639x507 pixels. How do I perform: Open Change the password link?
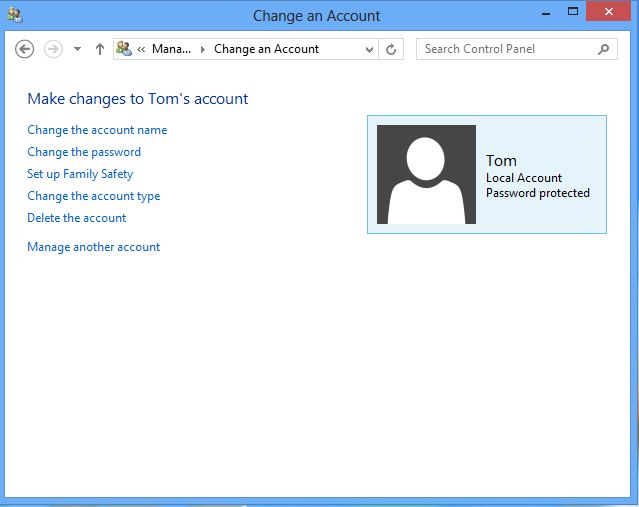click(84, 152)
